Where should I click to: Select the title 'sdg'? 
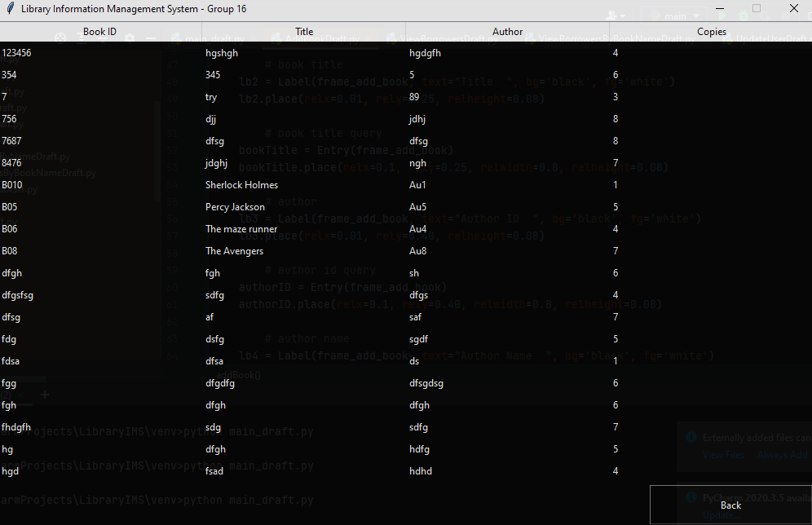(213, 427)
